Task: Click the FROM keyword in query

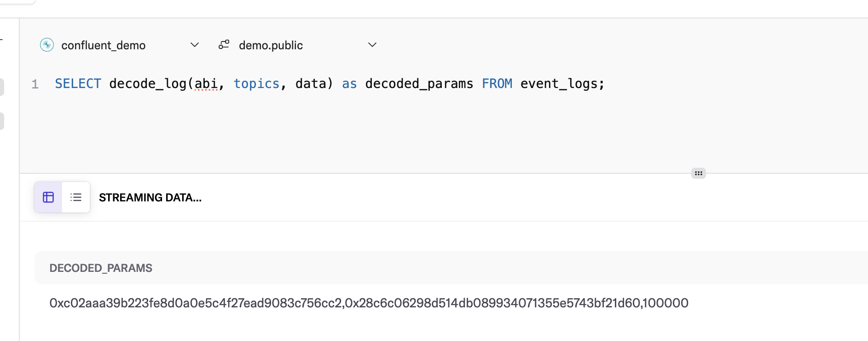Action: 497,83
